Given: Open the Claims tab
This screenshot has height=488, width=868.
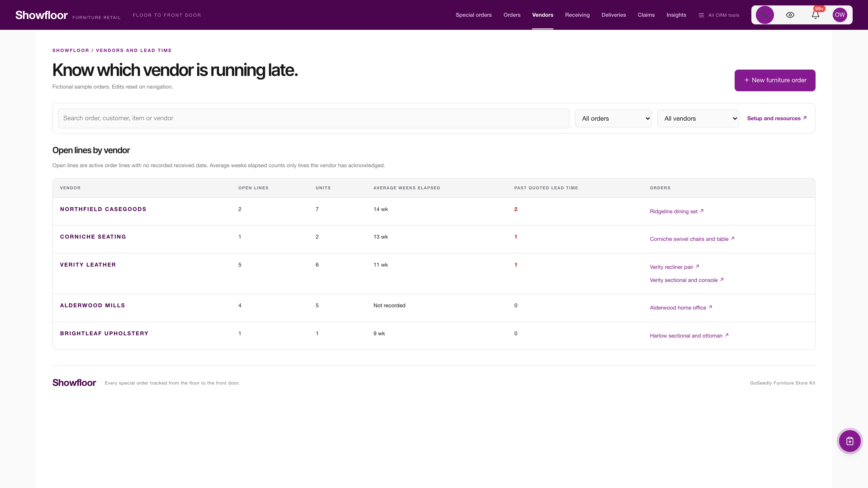Looking at the screenshot, I should [x=646, y=15].
